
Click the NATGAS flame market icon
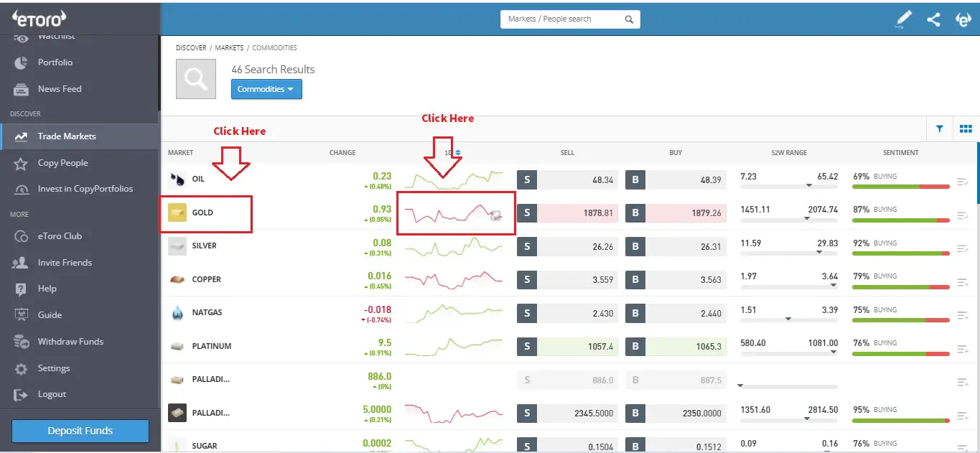[177, 313]
